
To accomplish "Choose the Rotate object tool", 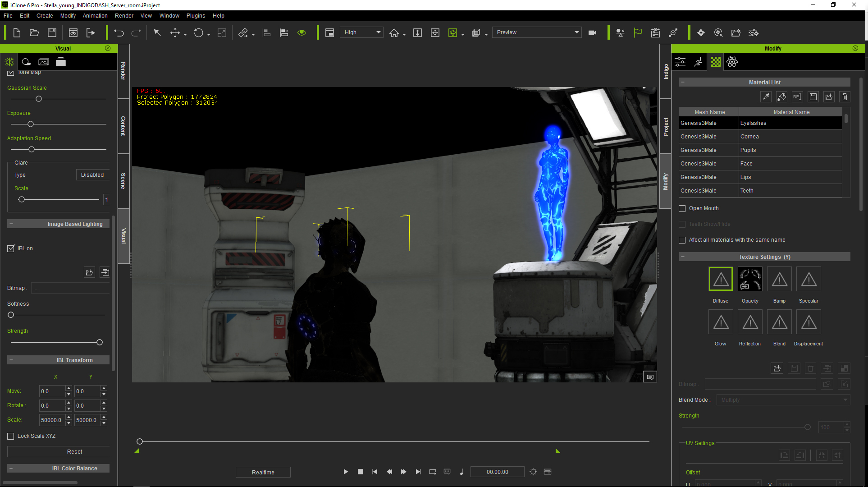I will tap(198, 32).
